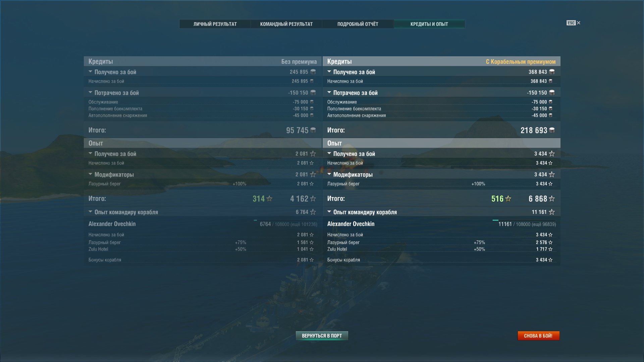Collapse left 'Получено за бой' credits section
Image resolution: width=644 pixels, height=362 pixels.
[90, 71]
